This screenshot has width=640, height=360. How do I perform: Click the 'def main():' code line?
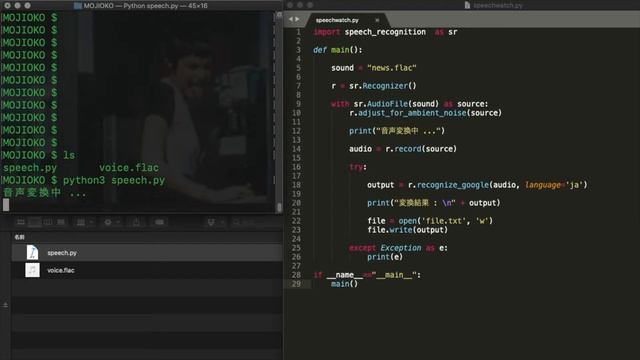pos(338,50)
